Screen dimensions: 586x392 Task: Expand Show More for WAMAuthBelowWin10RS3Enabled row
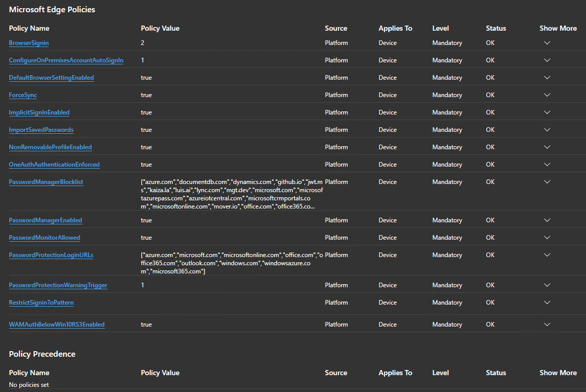(x=547, y=325)
